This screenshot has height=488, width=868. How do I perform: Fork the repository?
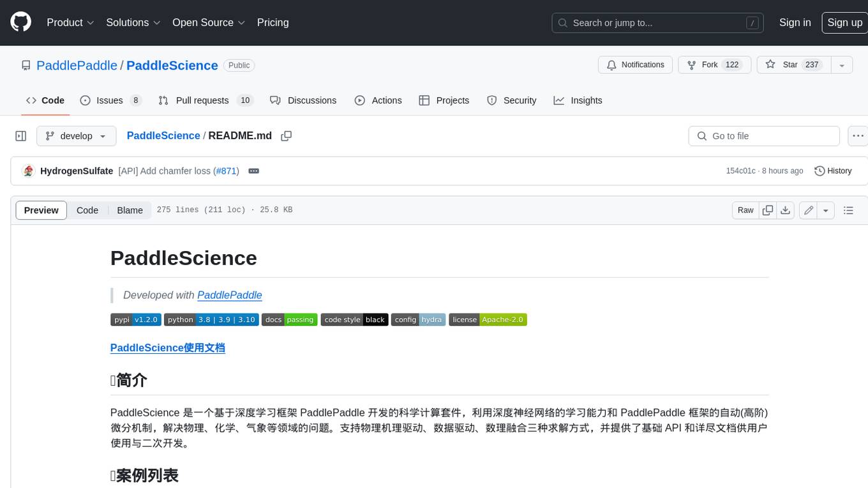(715, 65)
